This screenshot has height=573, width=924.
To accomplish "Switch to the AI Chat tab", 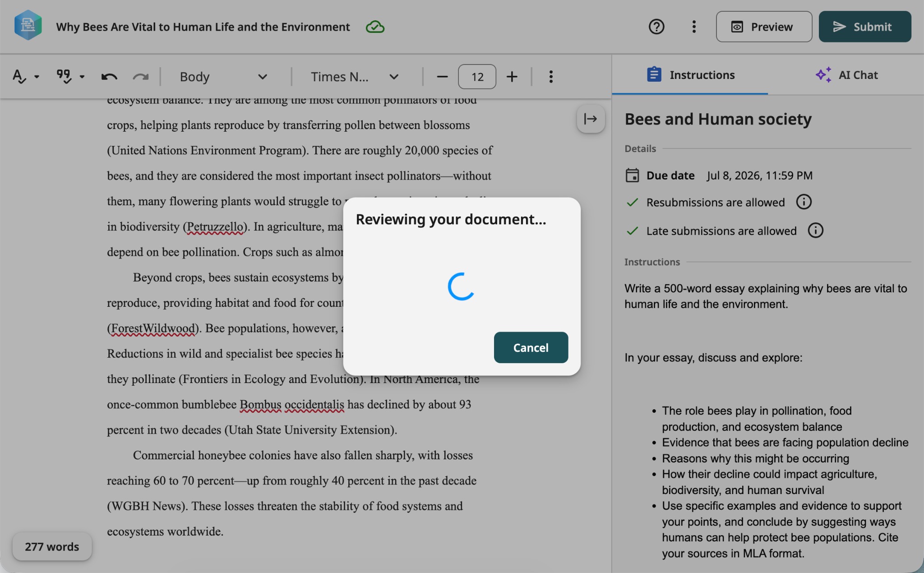I will [846, 75].
